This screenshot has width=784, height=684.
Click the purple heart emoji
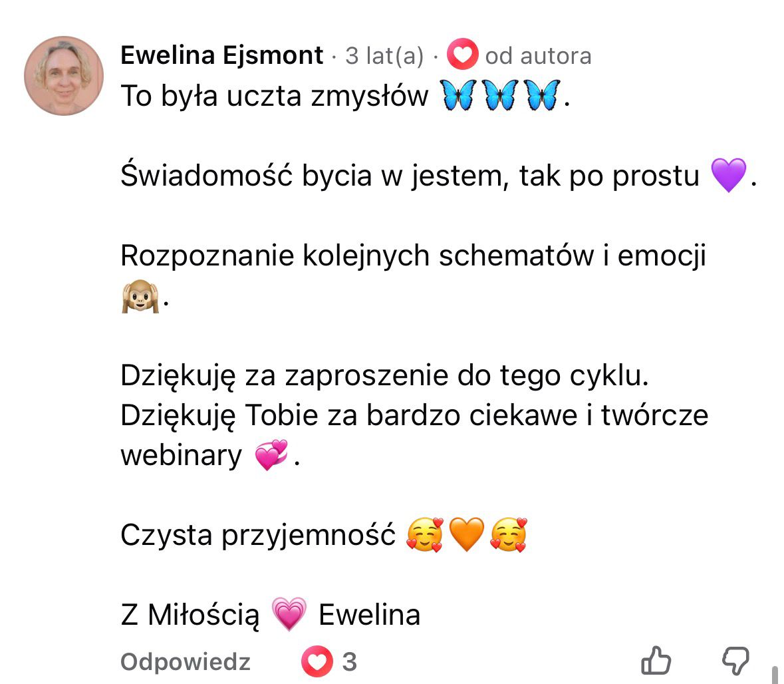pos(728,176)
